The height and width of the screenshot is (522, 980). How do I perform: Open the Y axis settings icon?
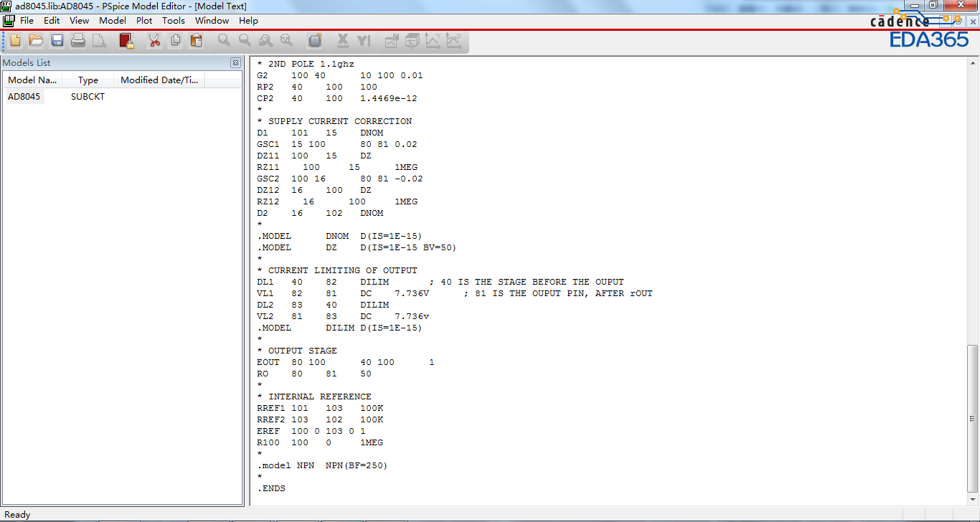pyautogui.click(x=364, y=41)
